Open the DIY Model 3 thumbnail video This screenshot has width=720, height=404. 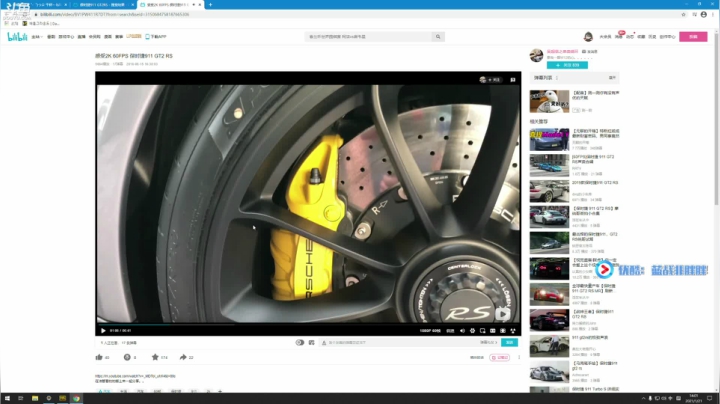pos(549,140)
